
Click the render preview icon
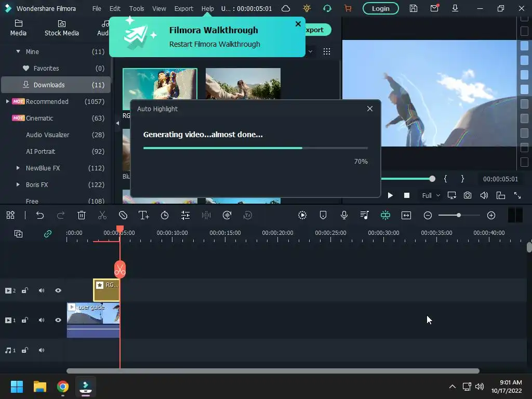pos(302,215)
